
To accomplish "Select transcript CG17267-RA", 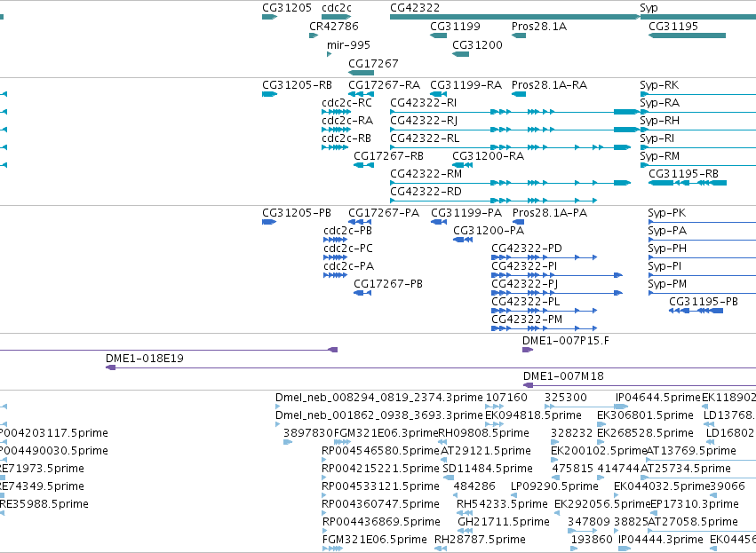I will pyautogui.click(x=362, y=94).
